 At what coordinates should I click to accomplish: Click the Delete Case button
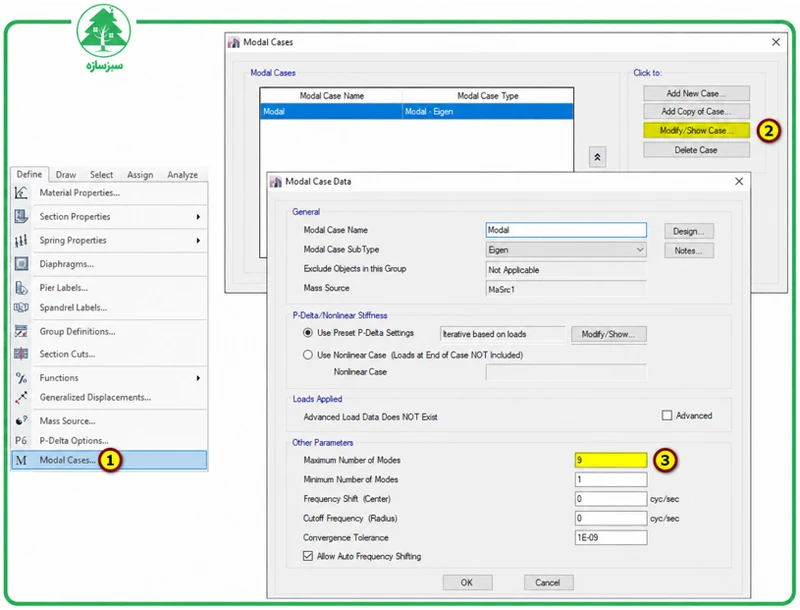696,150
